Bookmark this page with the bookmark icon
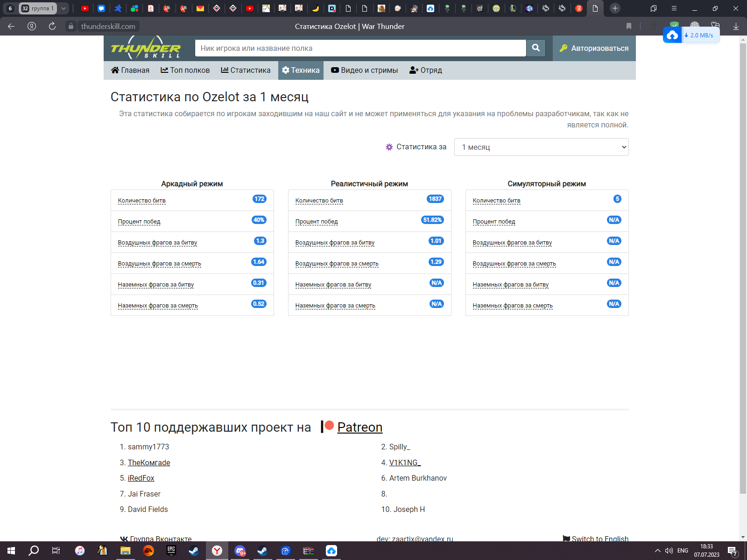 (x=629, y=26)
